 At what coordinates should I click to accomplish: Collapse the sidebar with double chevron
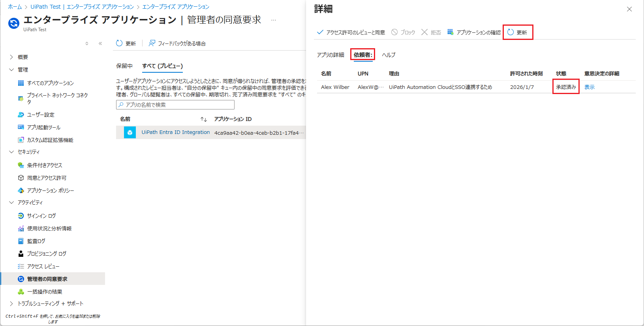point(100,43)
